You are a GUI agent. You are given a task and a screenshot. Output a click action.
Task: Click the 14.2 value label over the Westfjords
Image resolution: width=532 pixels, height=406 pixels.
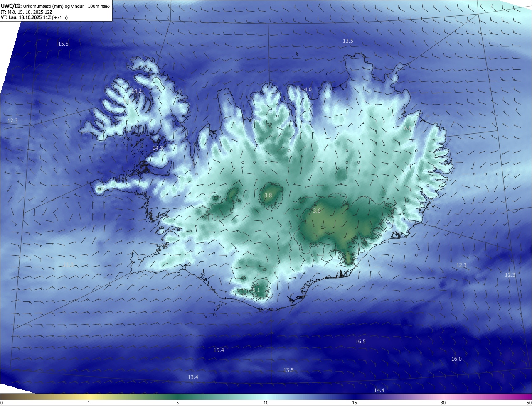(x=136, y=90)
